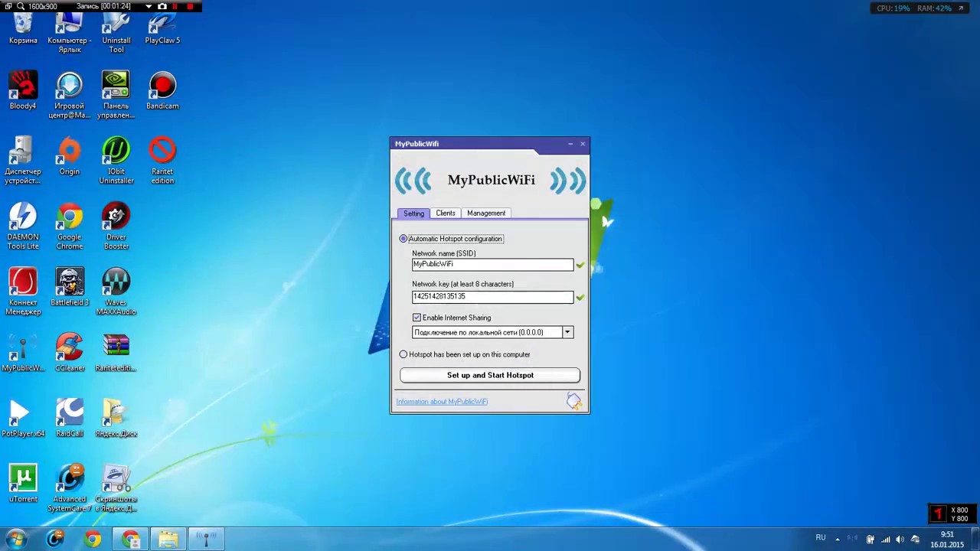Launch CCleaner desktop shortcut
The image size is (980, 551).
point(70,353)
